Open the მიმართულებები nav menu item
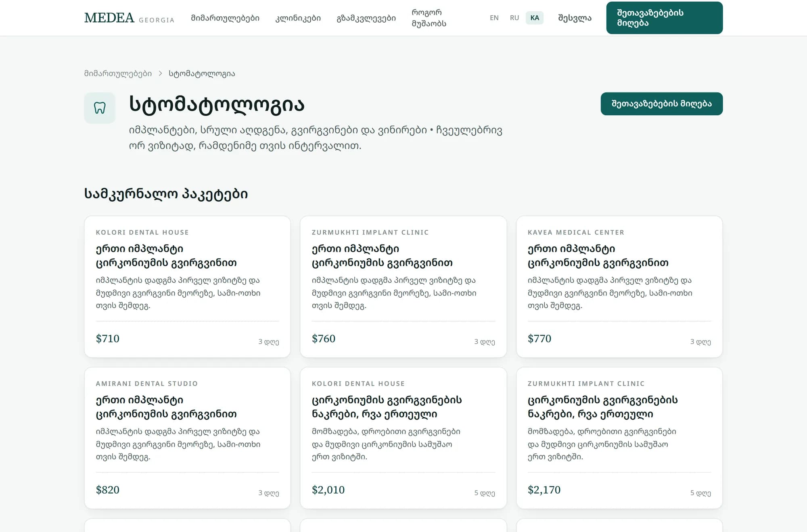This screenshot has height=532, width=807. 225,18
